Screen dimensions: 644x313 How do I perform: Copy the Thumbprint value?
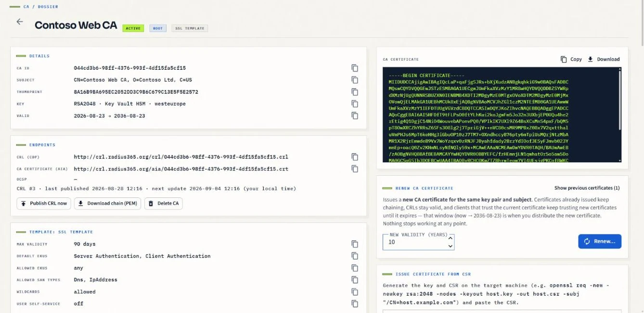(355, 92)
